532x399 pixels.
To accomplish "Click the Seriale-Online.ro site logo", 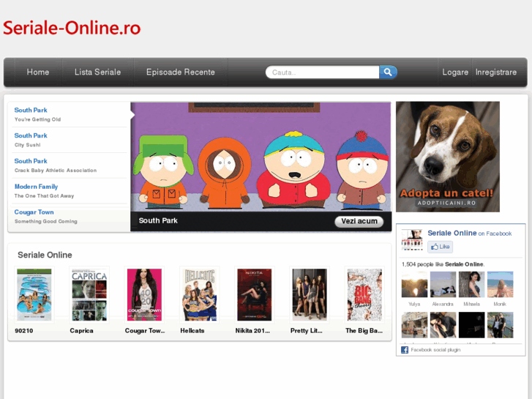I will pos(72,28).
